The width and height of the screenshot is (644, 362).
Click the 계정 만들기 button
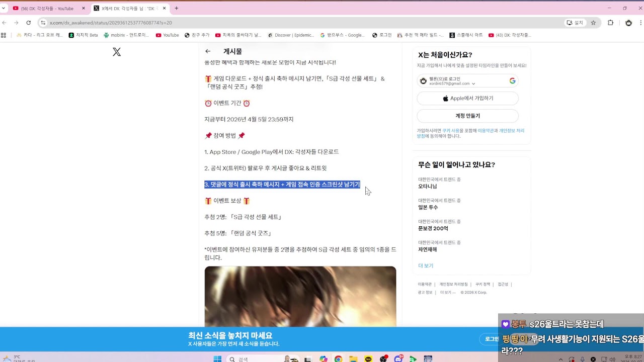467,116
